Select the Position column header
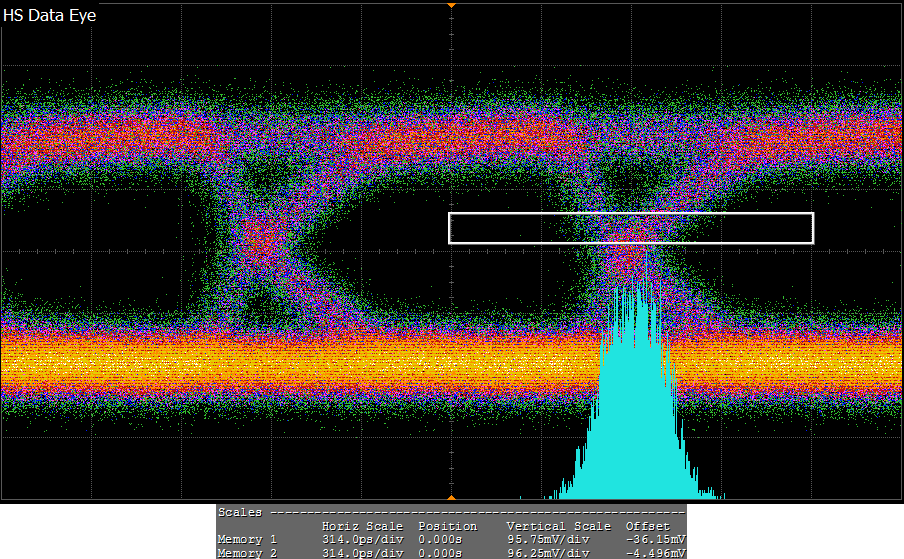 447,526
